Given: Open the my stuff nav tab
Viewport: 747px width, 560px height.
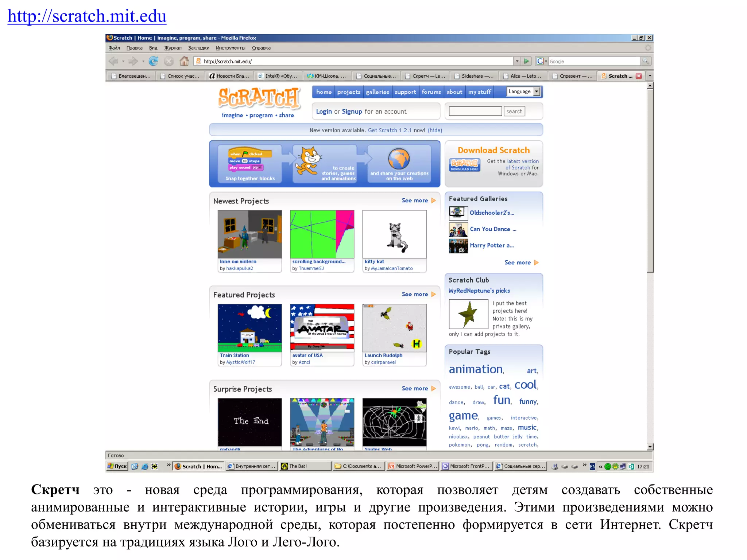Looking at the screenshot, I should (x=479, y=92).
